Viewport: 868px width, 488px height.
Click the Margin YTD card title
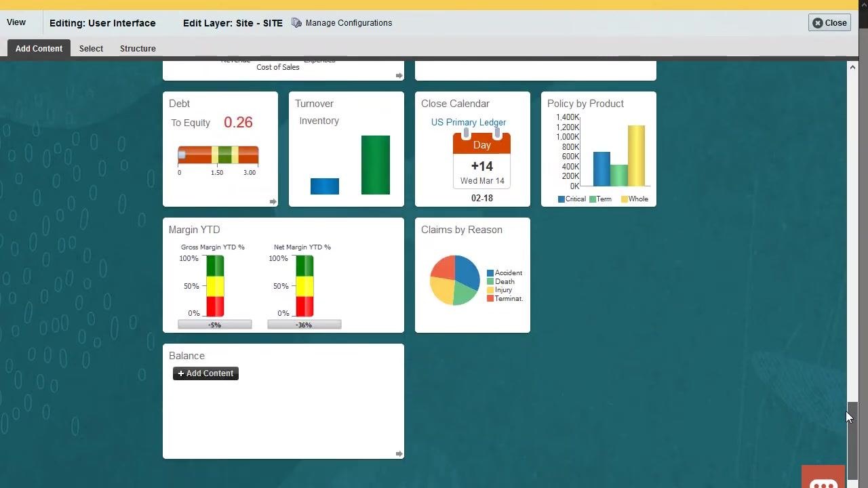tap(195, 230)
